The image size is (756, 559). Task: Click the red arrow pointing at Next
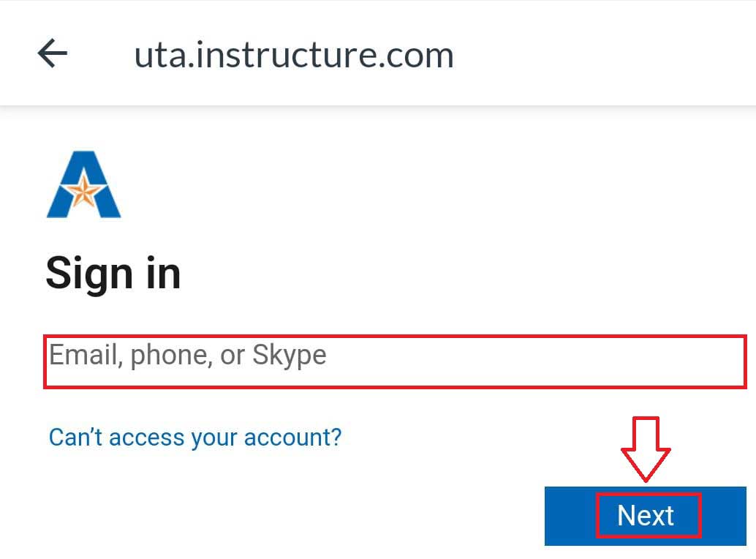click(x=646, y=449)
